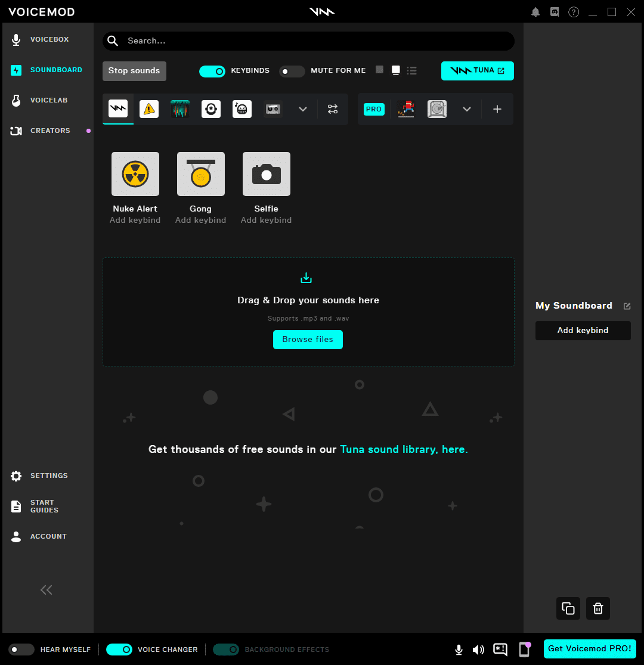This screenshot has height=665, width=644.
Task: Switch to large tile view icon
Action: tap(396, 70)
